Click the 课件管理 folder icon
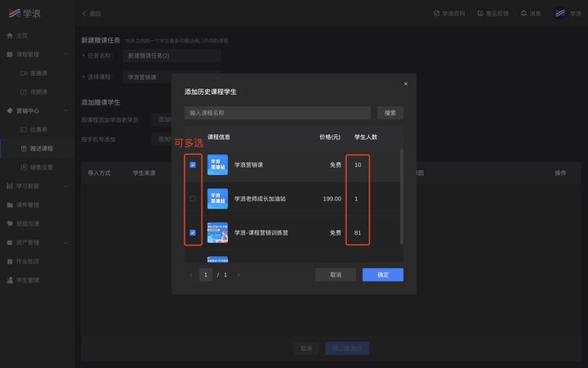Screen dimensions: 588x368 [x=10, y=204]
